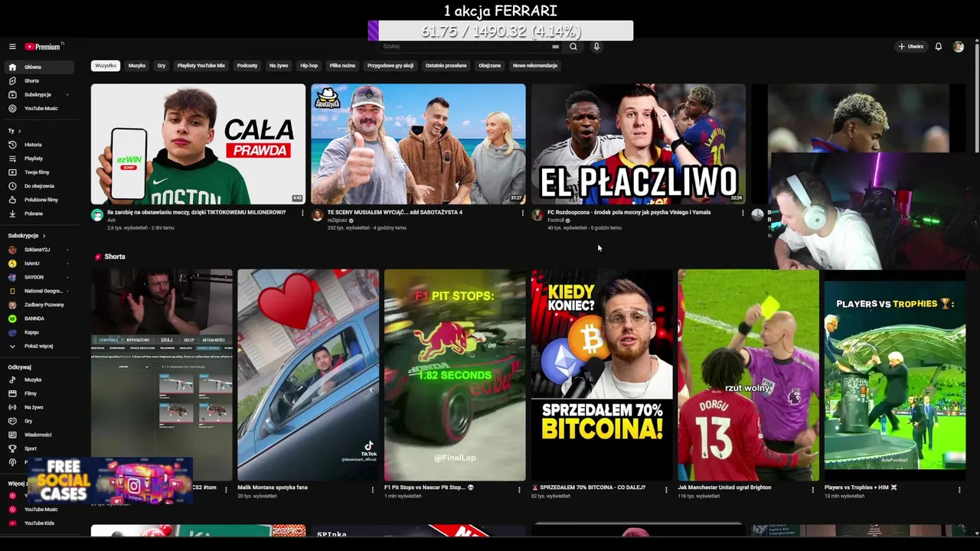Open Sport under Odkrywaj
Viewport: 980px width, 551px height.
40,448
